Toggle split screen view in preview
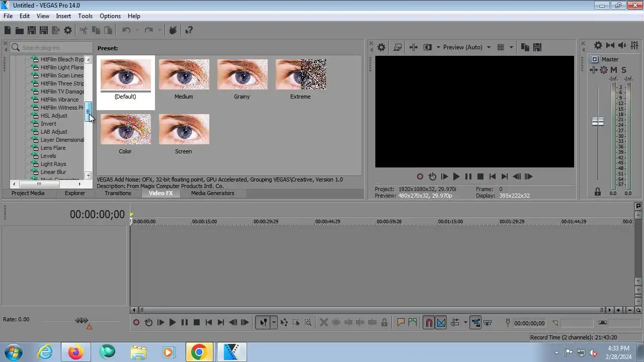 tap(428, 47)
